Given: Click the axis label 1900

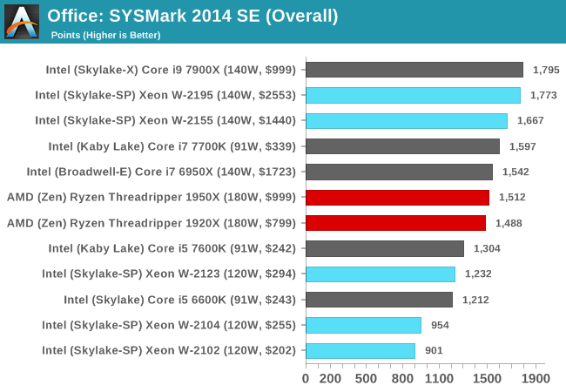Looking at the screenshot, I should (536, 379).
